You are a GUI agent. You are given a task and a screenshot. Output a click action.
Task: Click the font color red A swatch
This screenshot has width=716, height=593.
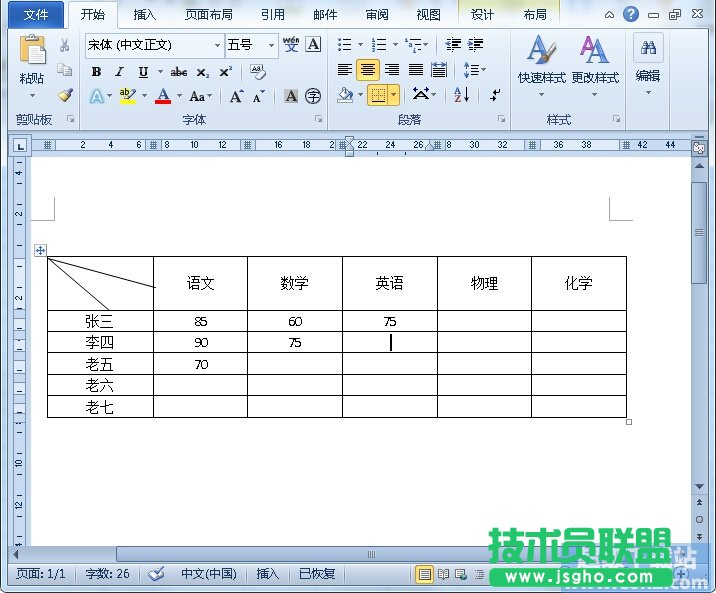(164, 97)
